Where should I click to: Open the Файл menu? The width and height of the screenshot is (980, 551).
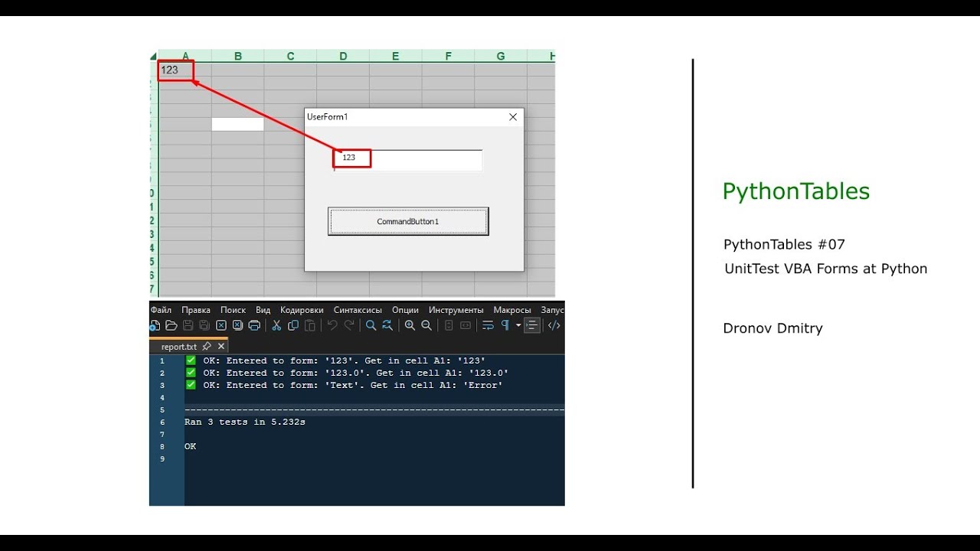pos(161,310)
